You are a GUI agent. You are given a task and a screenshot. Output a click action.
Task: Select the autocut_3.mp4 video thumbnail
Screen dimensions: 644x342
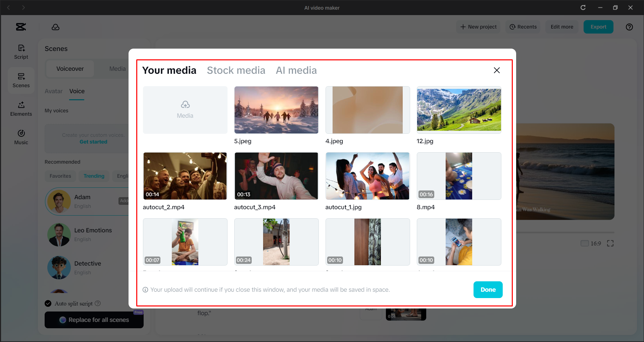pos(276,176)
